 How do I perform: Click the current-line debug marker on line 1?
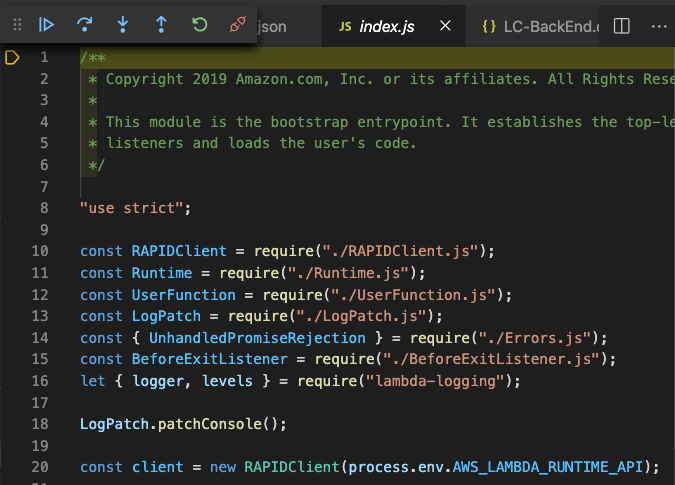point(12,57)
